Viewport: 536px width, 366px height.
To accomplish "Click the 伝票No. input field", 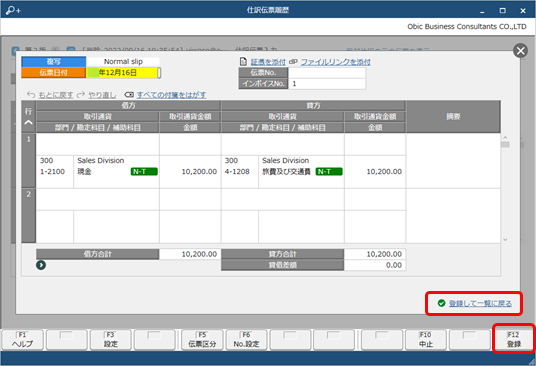I will (327, 72).
